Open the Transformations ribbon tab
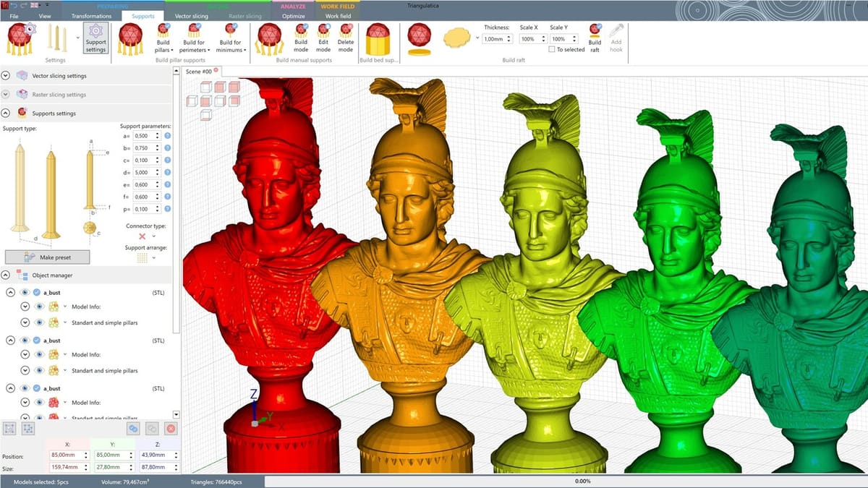The width and height of the screenshot is (868, 488). 91,15
